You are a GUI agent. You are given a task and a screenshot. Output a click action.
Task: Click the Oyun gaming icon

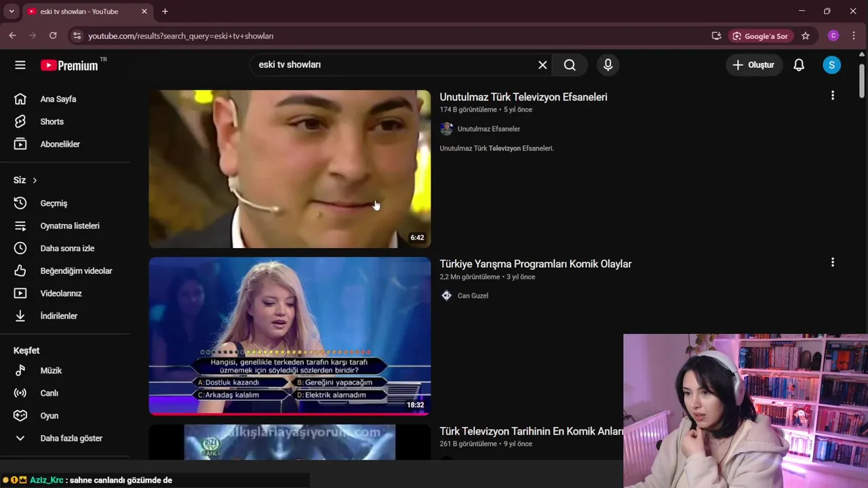point(20,415)
